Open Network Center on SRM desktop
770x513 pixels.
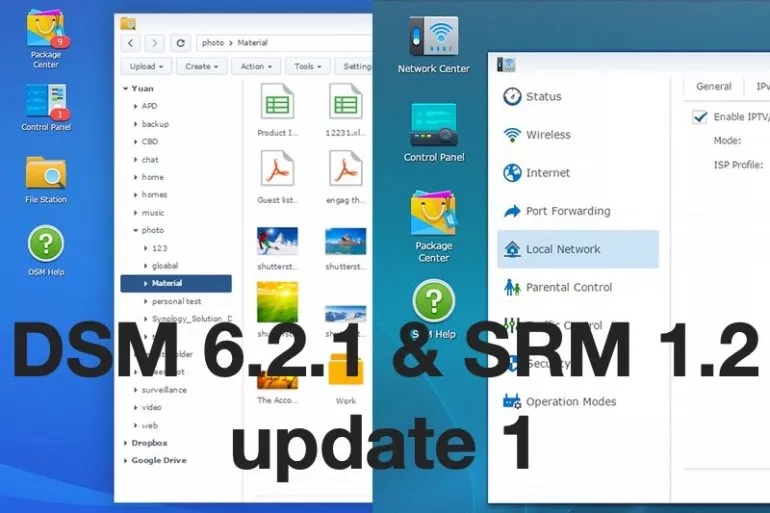point(434,45)
